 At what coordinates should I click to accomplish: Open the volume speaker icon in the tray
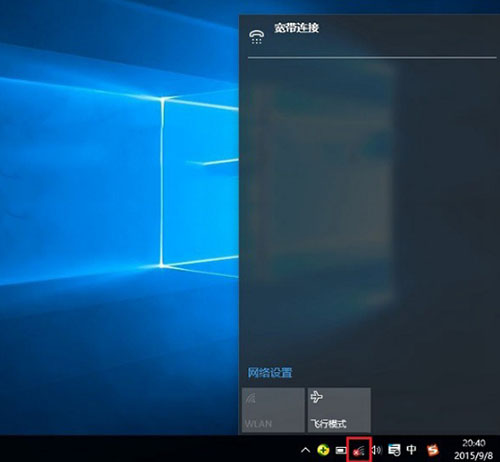pyautogui.click(x=376, y=450)
